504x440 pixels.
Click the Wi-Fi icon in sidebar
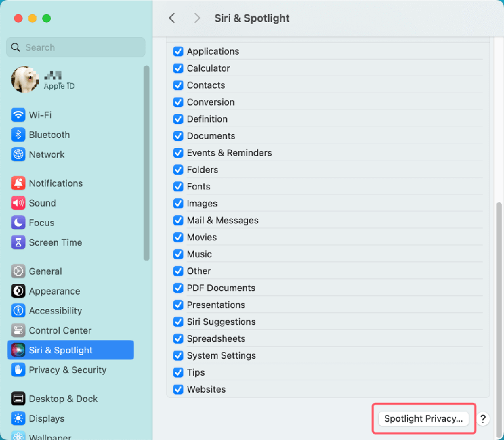(x=18, y=115)
